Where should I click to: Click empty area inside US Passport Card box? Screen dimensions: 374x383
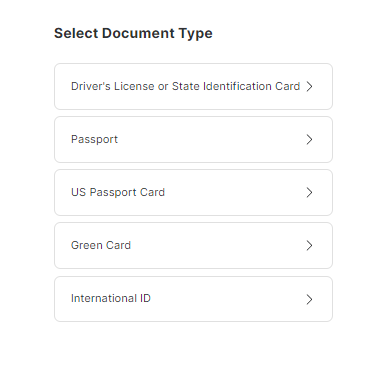(233, 192)
